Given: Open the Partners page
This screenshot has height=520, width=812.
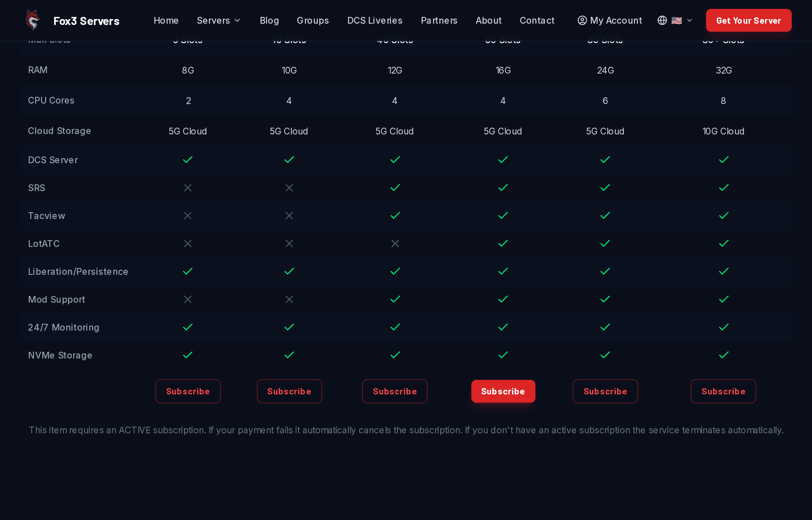Looking at the screenshot, I should coord(439,20).
